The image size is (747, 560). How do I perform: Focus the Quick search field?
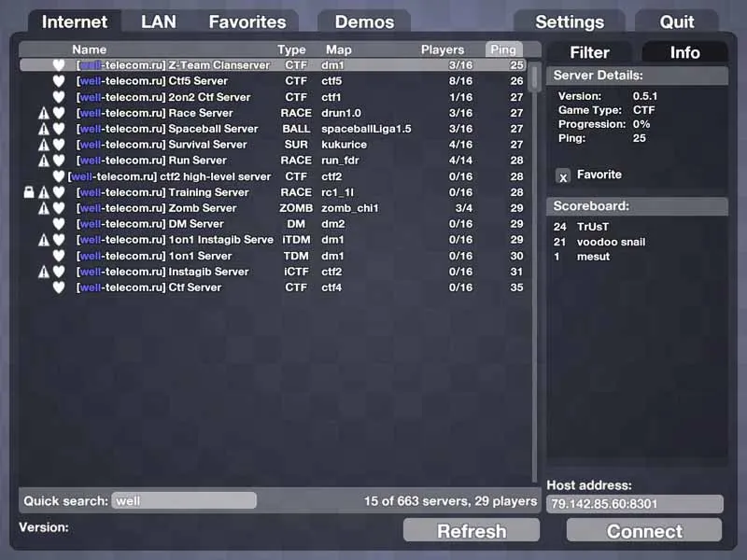tap(184, 501)
